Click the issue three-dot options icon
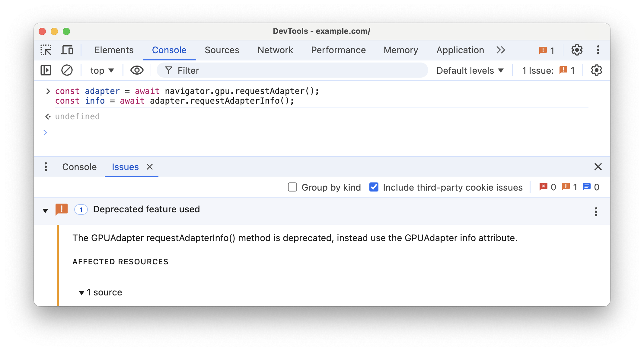The image size is (644, 351). pos(595,211)
